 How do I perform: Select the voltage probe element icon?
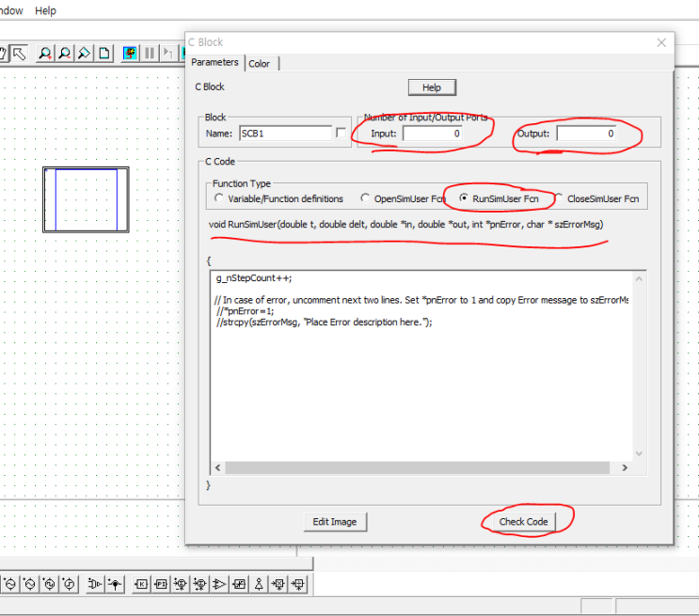coord(115,584)
